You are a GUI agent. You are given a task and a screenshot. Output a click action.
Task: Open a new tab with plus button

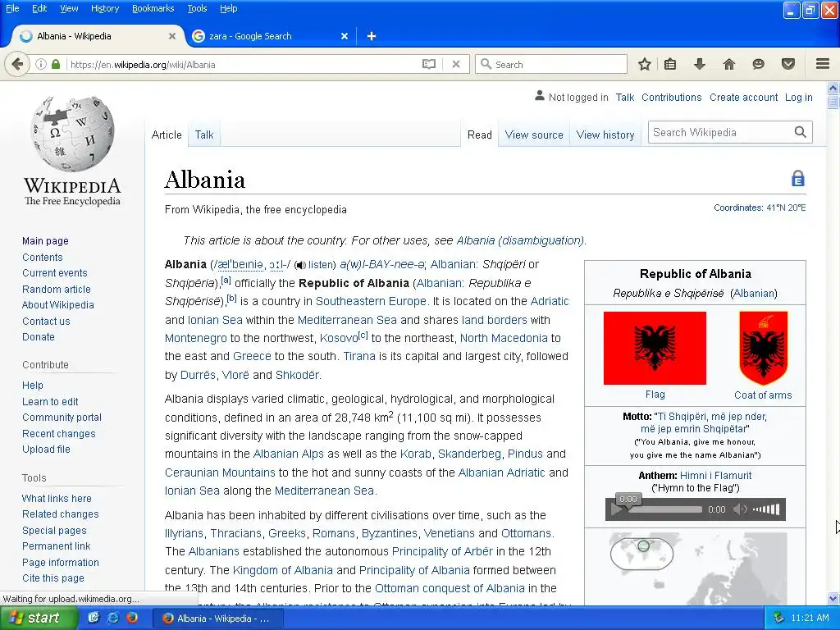372,36
